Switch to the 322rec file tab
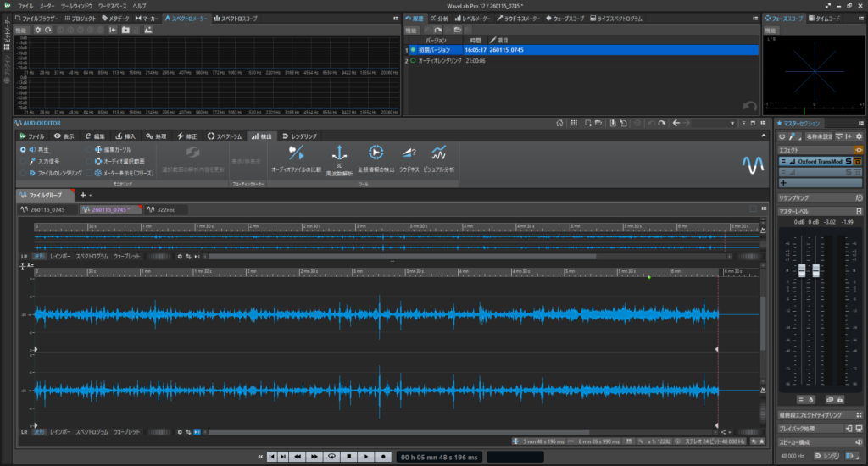Image resolution: width=868 pixels, height=466 pixels. click(x=164, y=209)
